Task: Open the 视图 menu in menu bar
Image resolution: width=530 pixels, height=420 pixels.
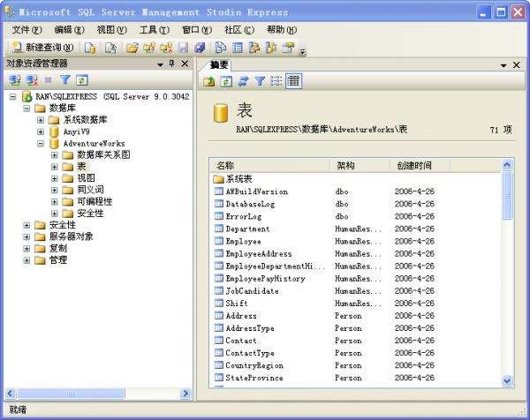Action: coord(111,30)
